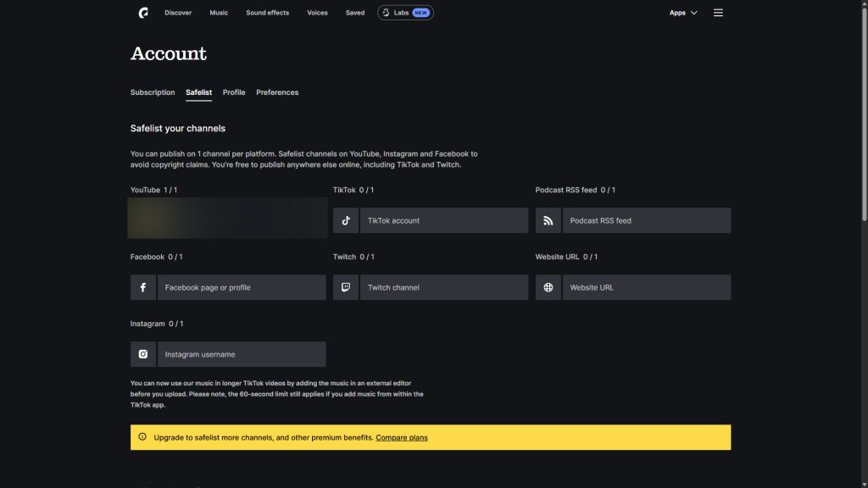Click the Website URL globe icon

[548, 288]
